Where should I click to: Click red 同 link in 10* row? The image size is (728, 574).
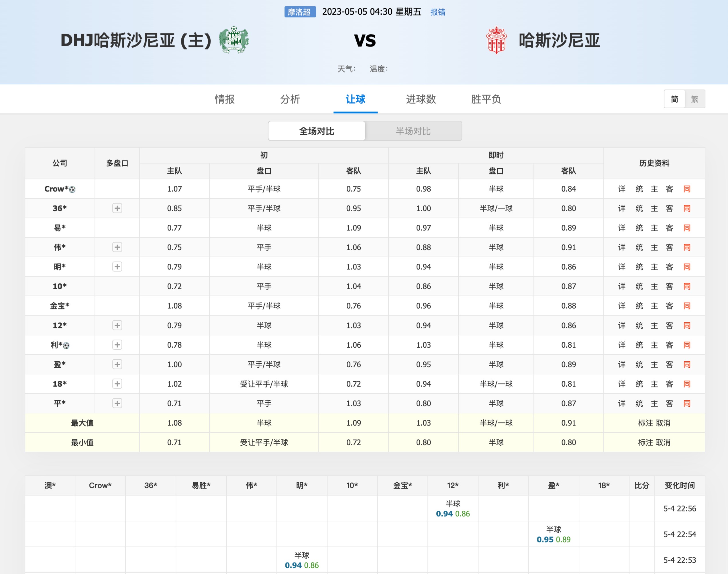pos(687,286)
